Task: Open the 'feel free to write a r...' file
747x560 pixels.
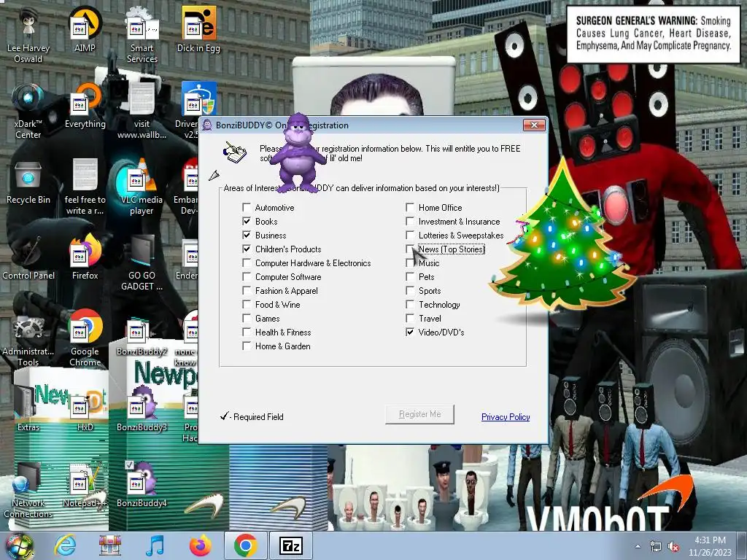Action: click(x=85, y=187)
